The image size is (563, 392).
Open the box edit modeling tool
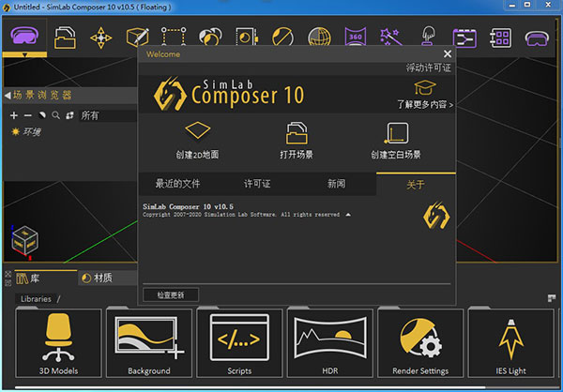pos(138,37)
